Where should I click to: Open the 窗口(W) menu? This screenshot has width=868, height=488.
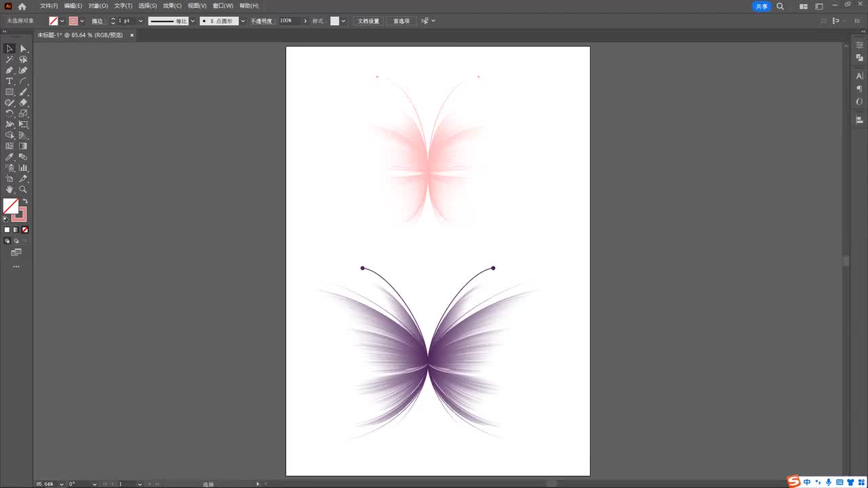tap(223, 6)
